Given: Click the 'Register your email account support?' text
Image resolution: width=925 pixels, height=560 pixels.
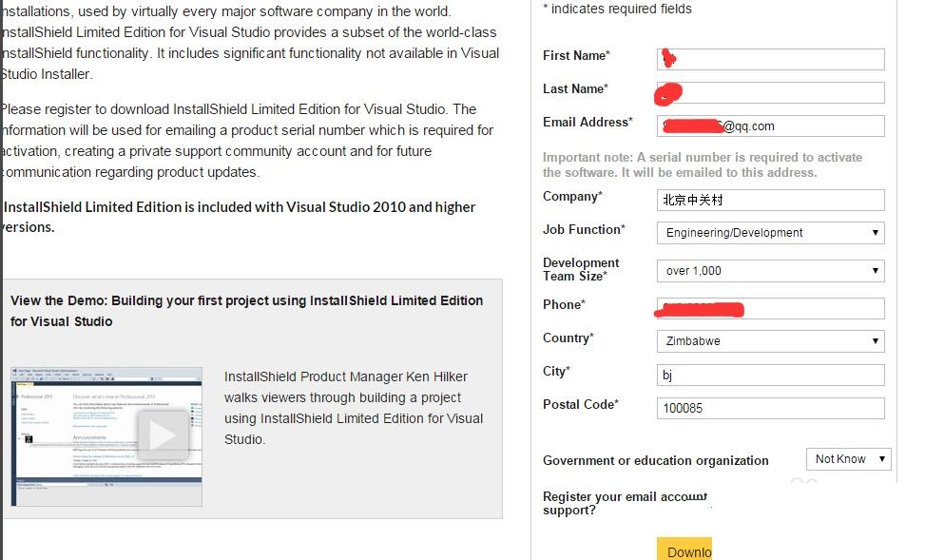Looking at the screenshot, I should click(x=625, y=503).
